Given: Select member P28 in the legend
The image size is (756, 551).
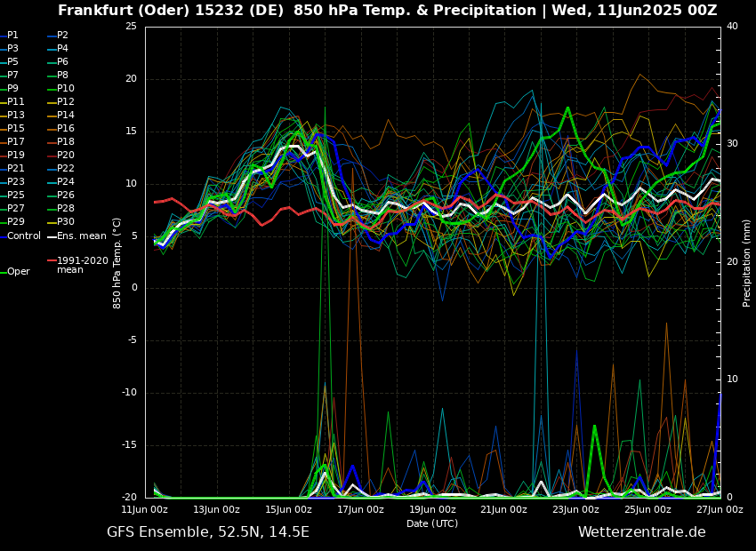Looking at the screenshot, I should tap(60, 209).
